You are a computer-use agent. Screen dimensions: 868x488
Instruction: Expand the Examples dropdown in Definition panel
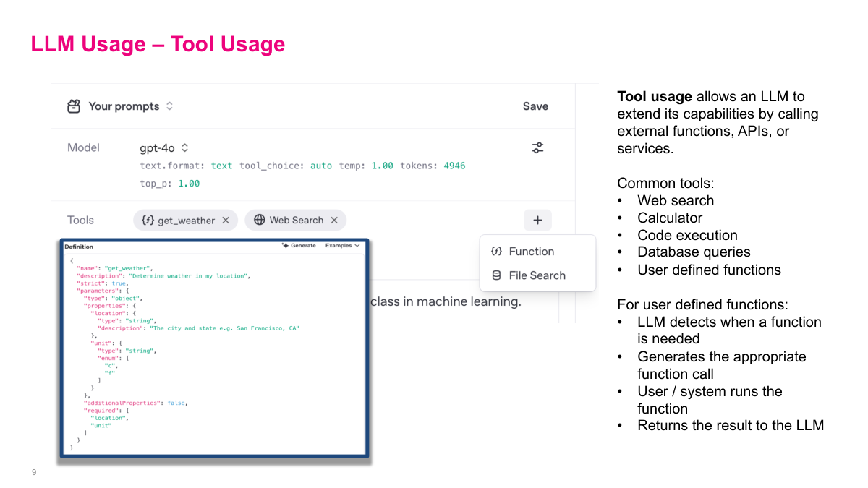pos(342,246)
